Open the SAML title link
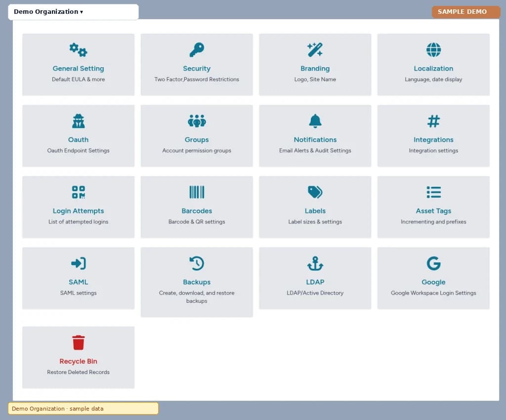Image resolution: width=506 pixels, height=420 pixels. click(78, 282)
